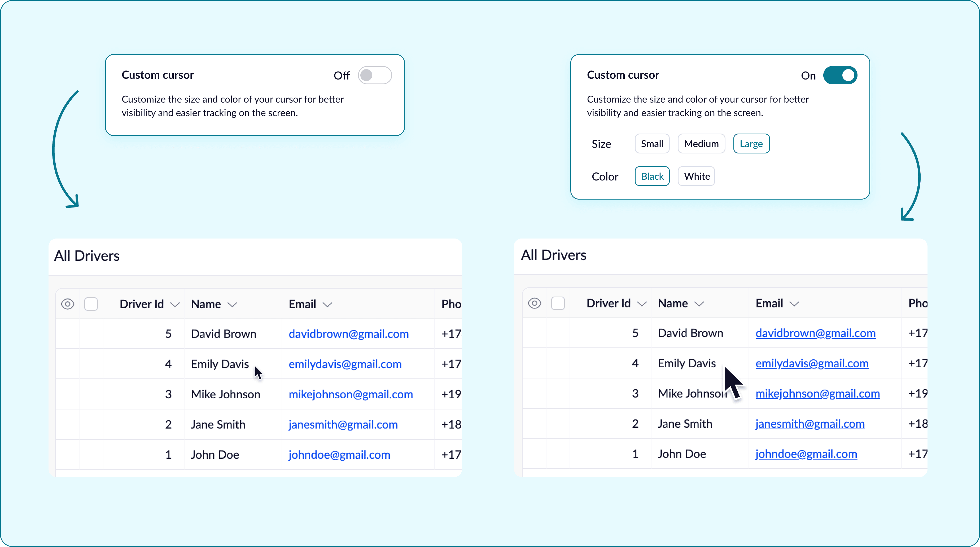980x547 pixels.
Task: Open Name column chevron in right table
Action: 699,304
